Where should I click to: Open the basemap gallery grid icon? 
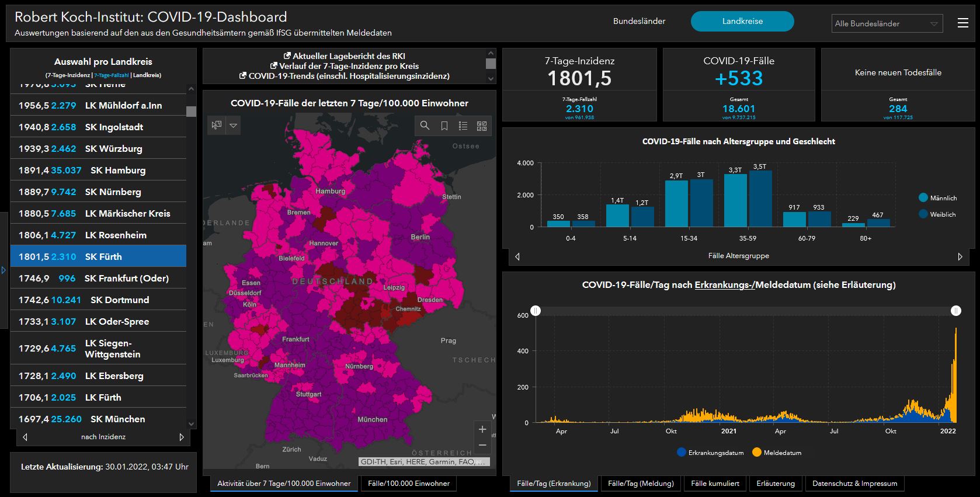click(482, 126)
